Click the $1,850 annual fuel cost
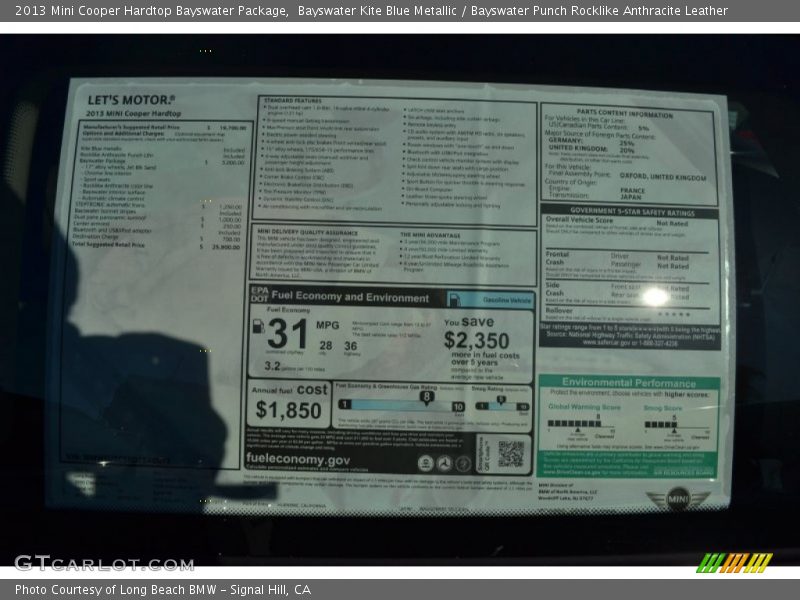 pyautogui.click(x=288, y=409)
